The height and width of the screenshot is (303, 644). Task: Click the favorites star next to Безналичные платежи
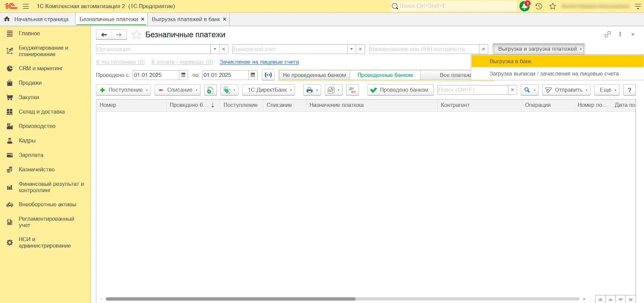pyautogui.click(x=136, y=35)
